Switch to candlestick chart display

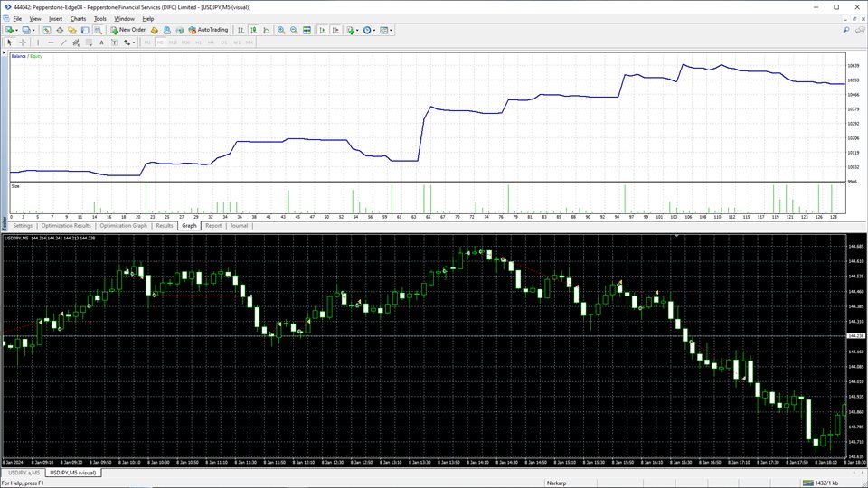(253, 30)
